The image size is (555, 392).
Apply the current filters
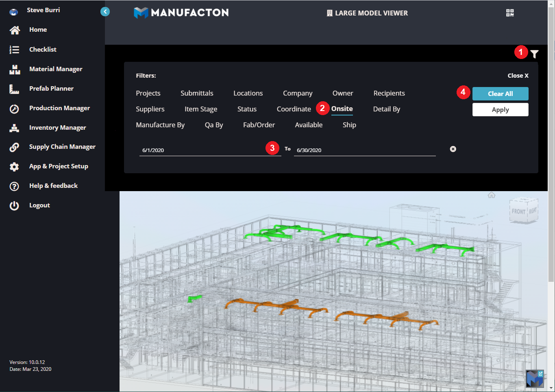pos(500,109)
